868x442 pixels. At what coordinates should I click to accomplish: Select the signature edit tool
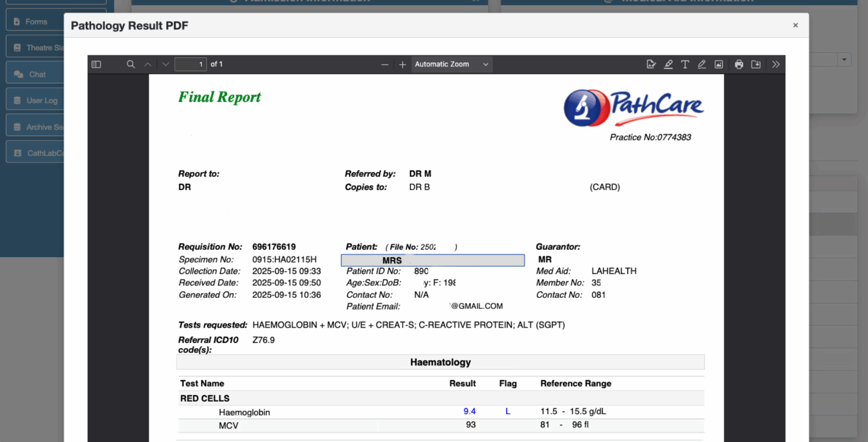(x=651, y=64)
